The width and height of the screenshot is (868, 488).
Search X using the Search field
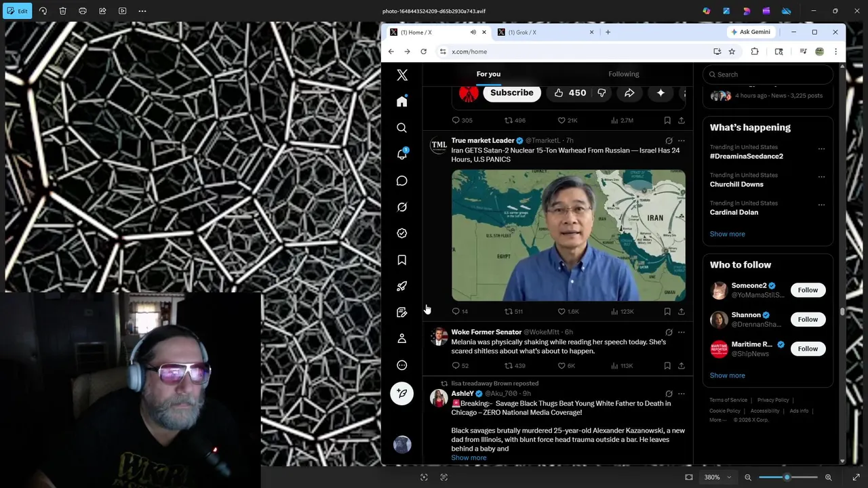[x=768, y=75]
